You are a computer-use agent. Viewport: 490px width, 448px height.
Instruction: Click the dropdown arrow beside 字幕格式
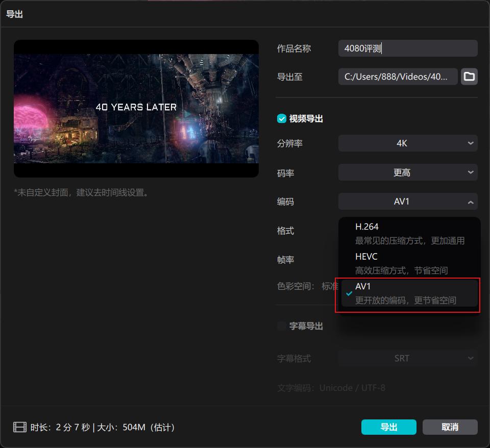pyautogui.click(x=471, y=358)
